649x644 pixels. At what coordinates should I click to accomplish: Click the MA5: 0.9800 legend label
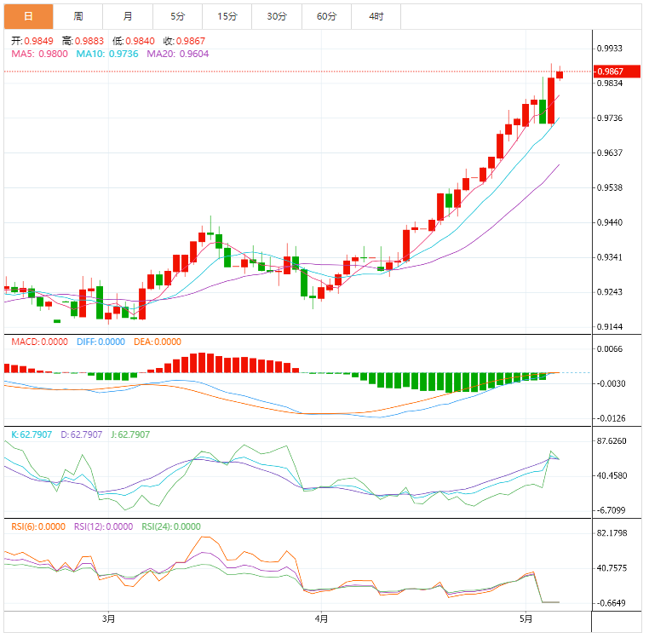[x=40, y=54]
